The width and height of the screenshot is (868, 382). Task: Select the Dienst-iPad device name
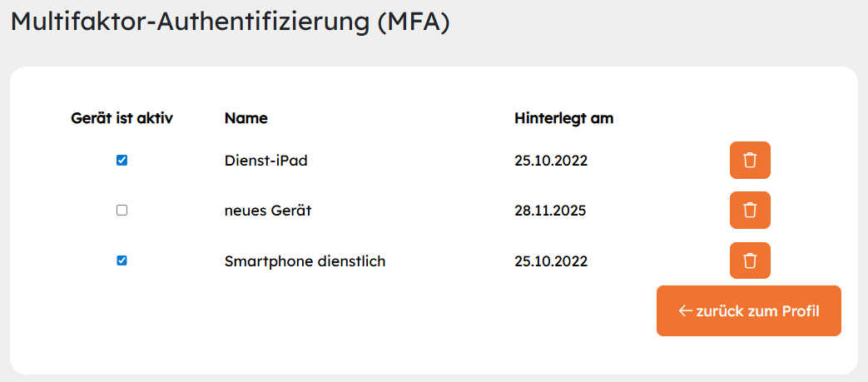pyautogui.click(x=265, y=161)
